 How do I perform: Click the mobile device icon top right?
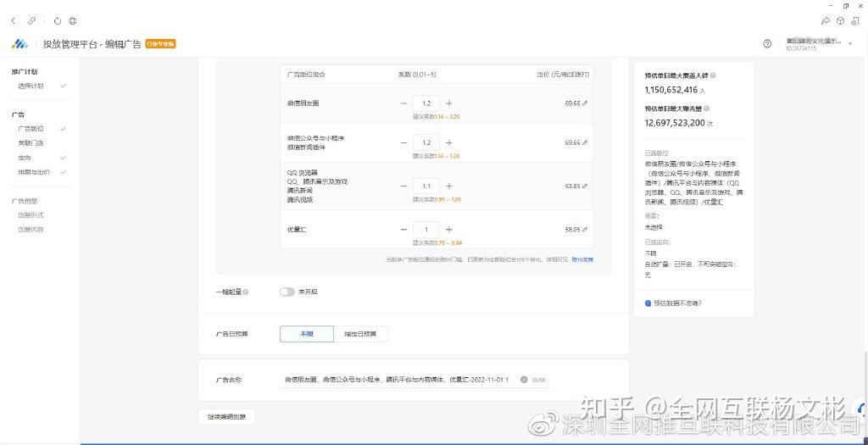point(855,21)
